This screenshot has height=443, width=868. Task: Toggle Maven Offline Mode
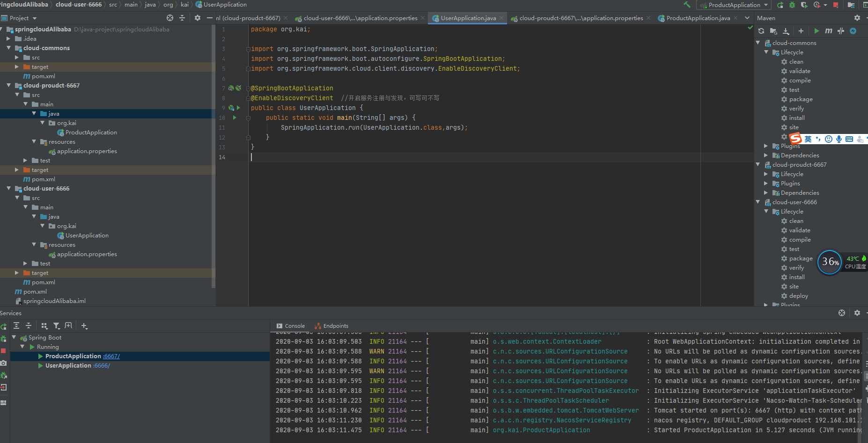[x=841, y=31]
